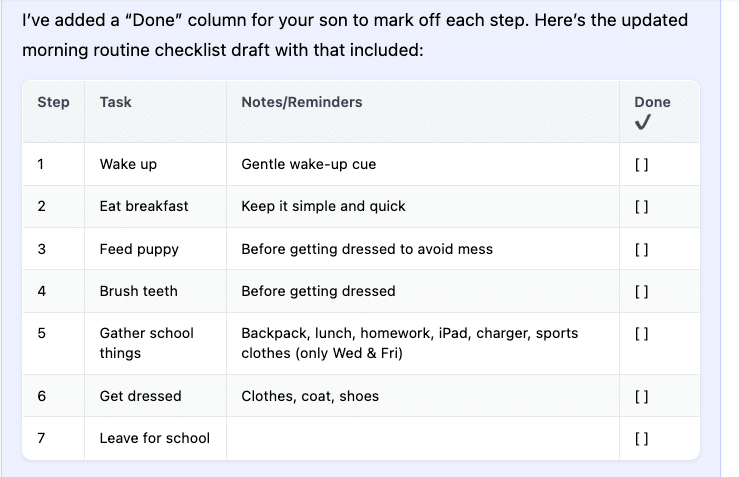
Task: Select the Gather school things task cell
Action: 146,343
